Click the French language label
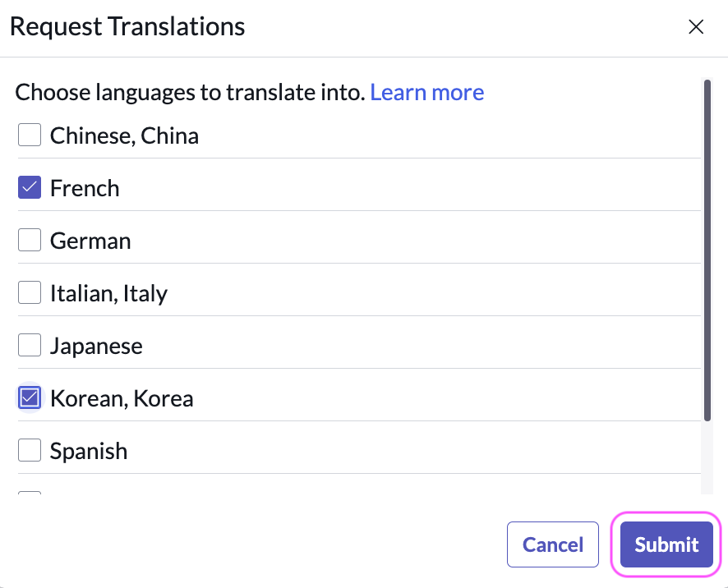728x588 pixels. (85, 187)
